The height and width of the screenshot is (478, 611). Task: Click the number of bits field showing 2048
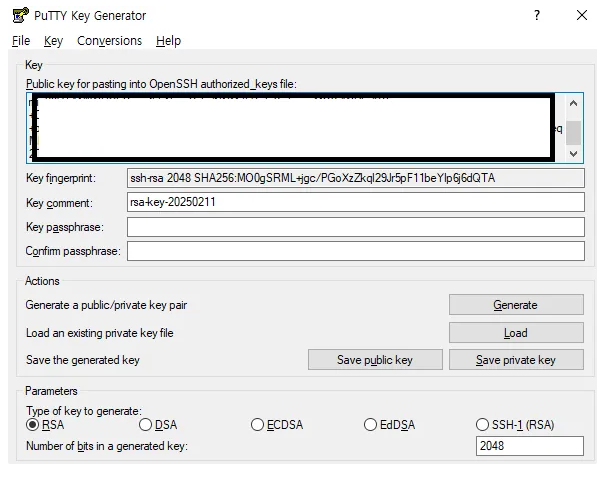(x=530, y=446)
